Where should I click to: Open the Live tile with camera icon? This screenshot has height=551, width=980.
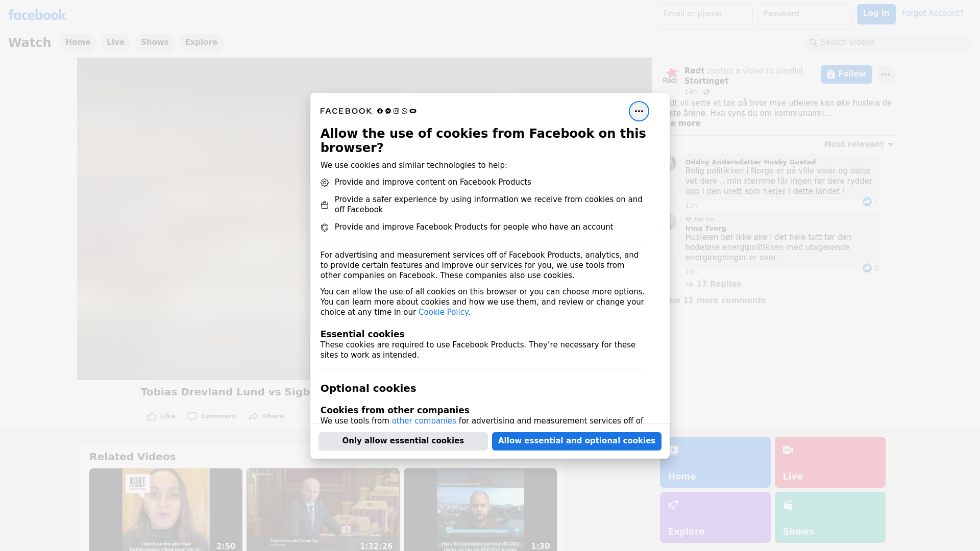click(x=830, y=462)
